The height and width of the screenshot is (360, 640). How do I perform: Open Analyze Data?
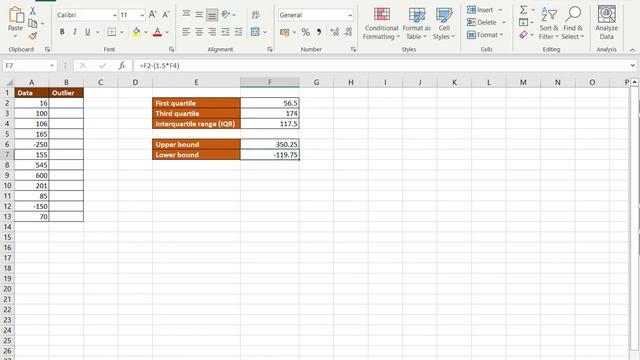tap(607, 23)
